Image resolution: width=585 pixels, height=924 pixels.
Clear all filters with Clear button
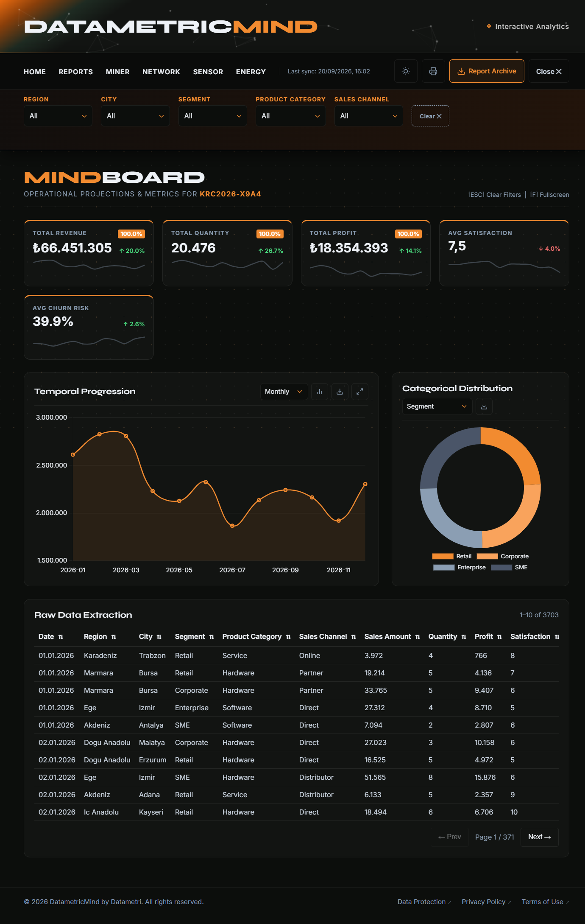[430, 116]
